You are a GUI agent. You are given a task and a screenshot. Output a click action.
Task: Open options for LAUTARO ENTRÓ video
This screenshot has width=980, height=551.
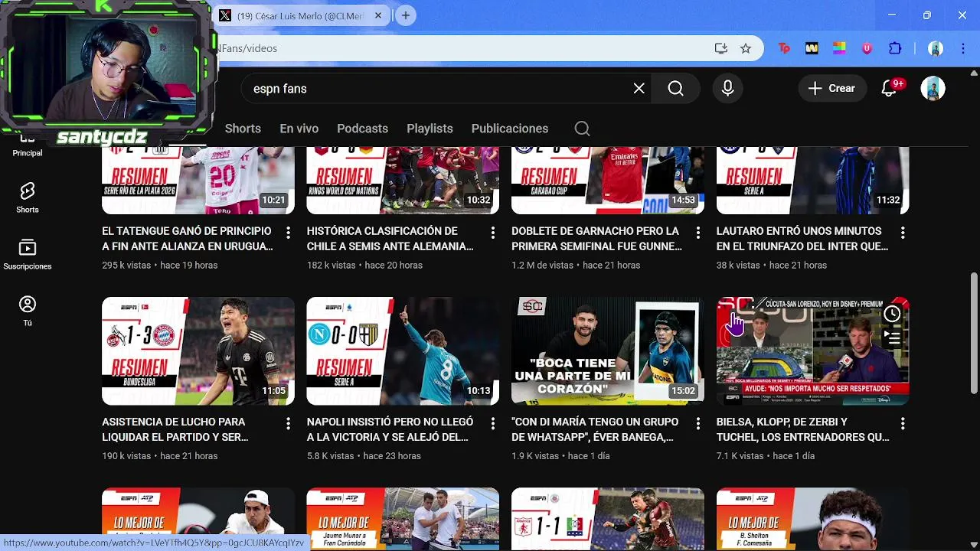(903, 232)
